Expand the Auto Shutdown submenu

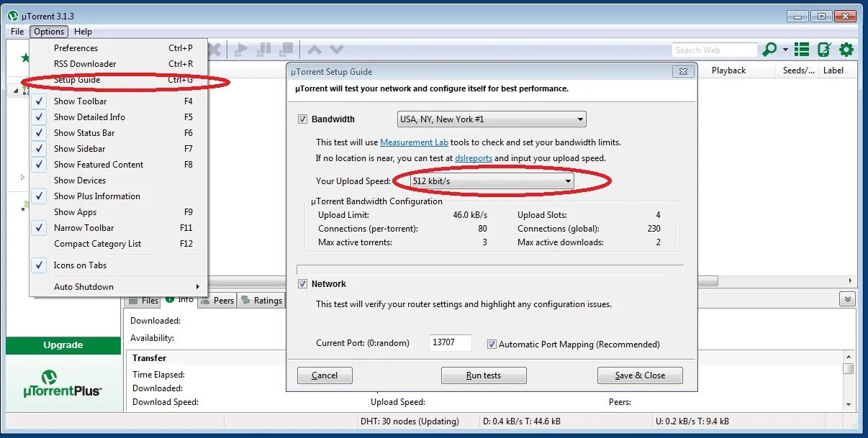119,287
